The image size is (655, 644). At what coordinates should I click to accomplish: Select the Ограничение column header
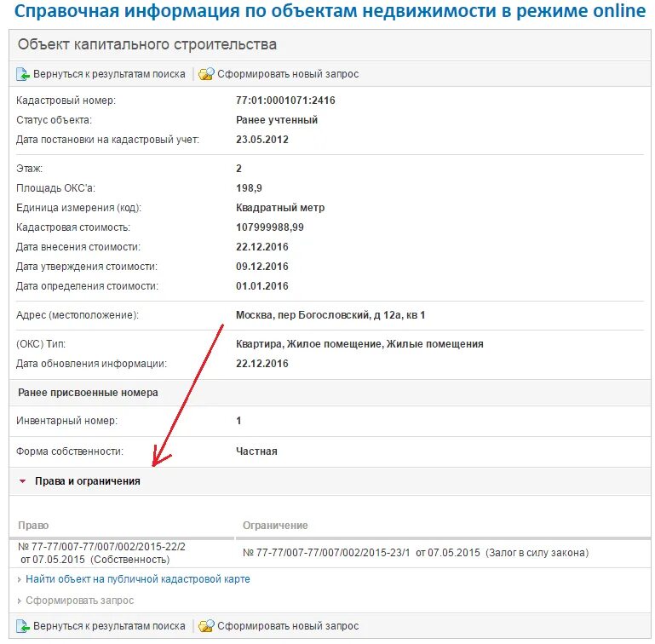(x=275, y=526)
